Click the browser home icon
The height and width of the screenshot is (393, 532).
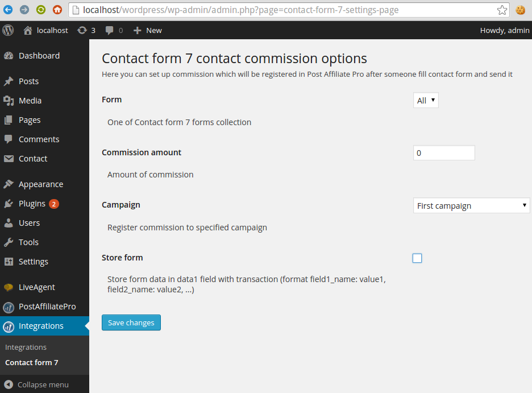pos(57,10)
